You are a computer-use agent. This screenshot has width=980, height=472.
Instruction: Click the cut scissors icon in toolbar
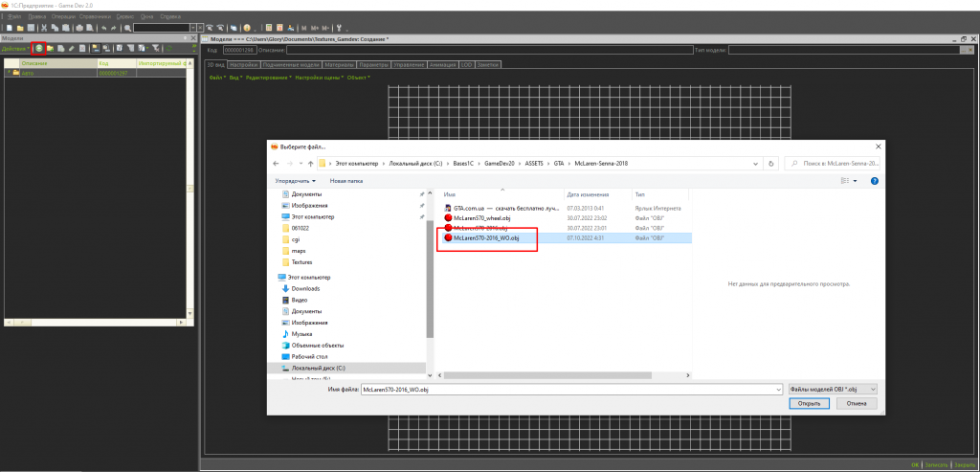pyautogui.click(x=44, y=28)
